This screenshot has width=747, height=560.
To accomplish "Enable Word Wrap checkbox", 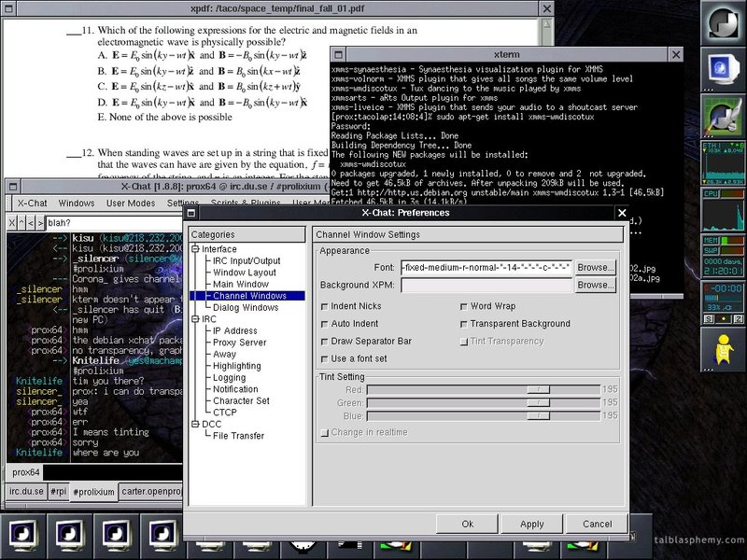I will click(463, 307).
